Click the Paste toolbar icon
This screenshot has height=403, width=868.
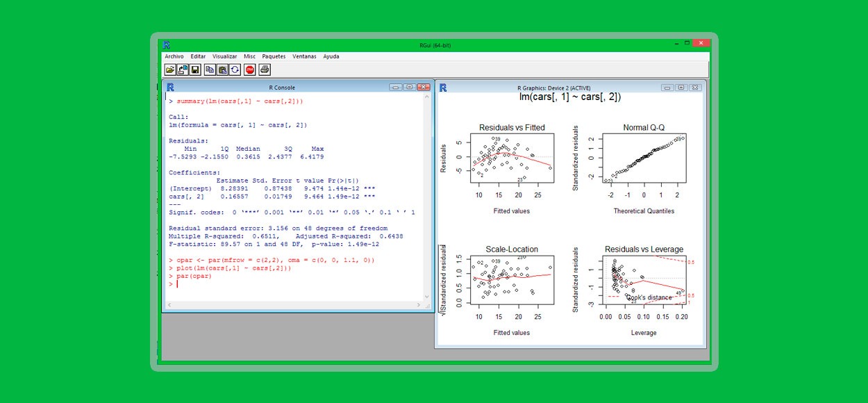coord(222,69)
